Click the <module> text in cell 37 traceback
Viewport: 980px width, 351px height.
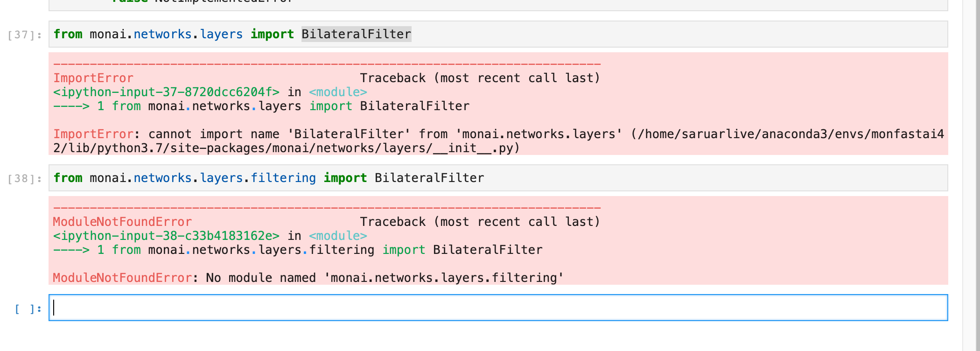[x=338, y=92]
